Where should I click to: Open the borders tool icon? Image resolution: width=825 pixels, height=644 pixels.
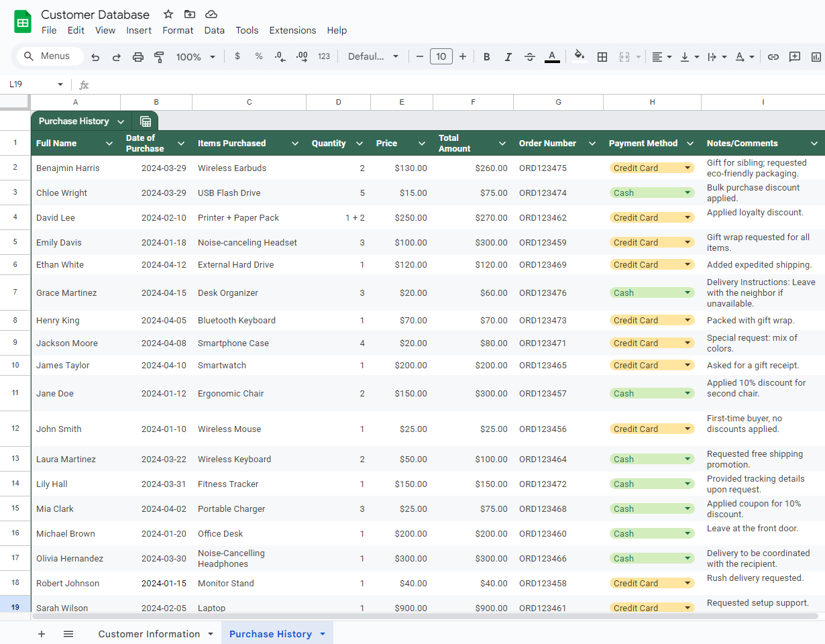coord(602,57)
